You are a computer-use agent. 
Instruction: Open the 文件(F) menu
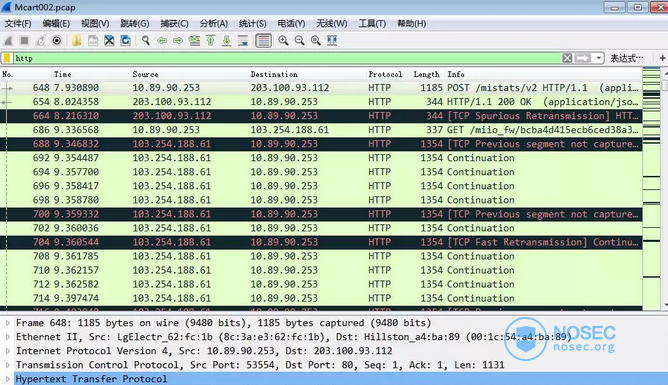[18, 24]
